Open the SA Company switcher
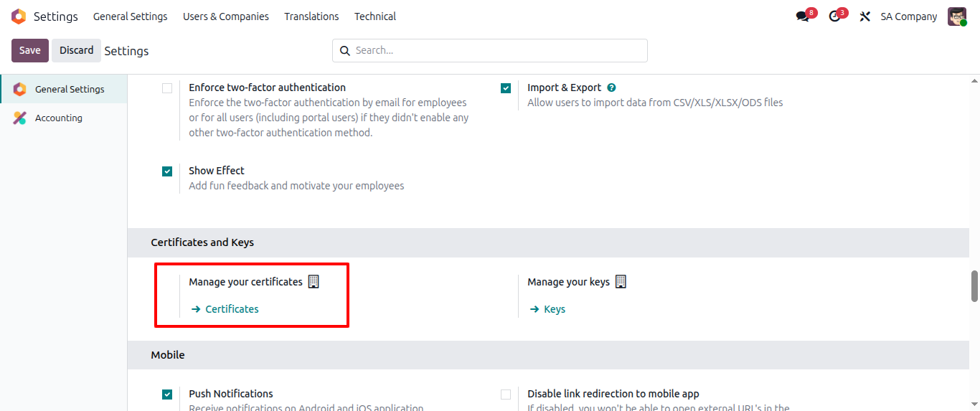The image size is (980, 411). click(908, 16)
